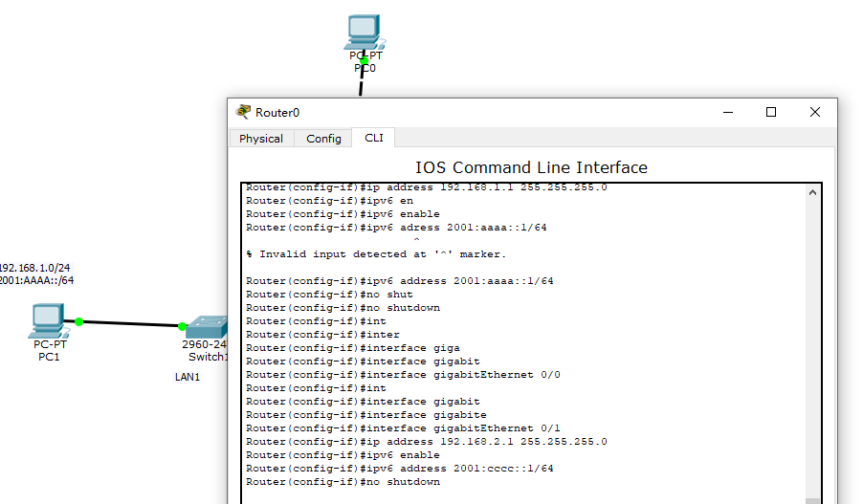Select the PC1 computer icon
863x504 pixels.
pyautogui.click(x=49, y=320)
